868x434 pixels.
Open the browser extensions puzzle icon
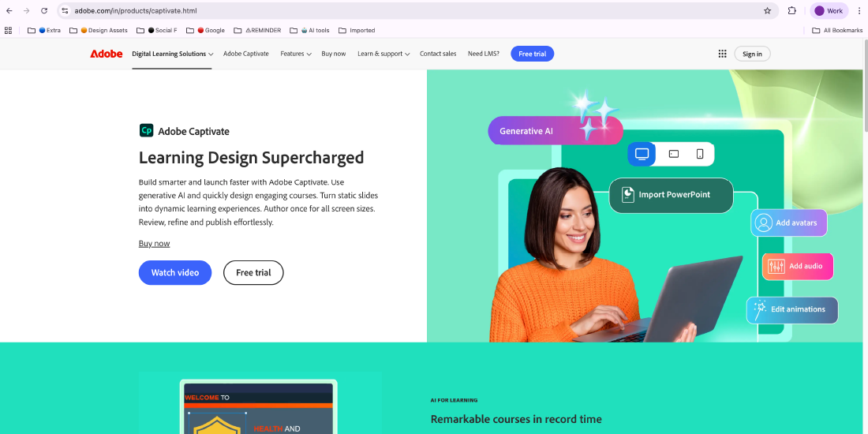point(791,10)
